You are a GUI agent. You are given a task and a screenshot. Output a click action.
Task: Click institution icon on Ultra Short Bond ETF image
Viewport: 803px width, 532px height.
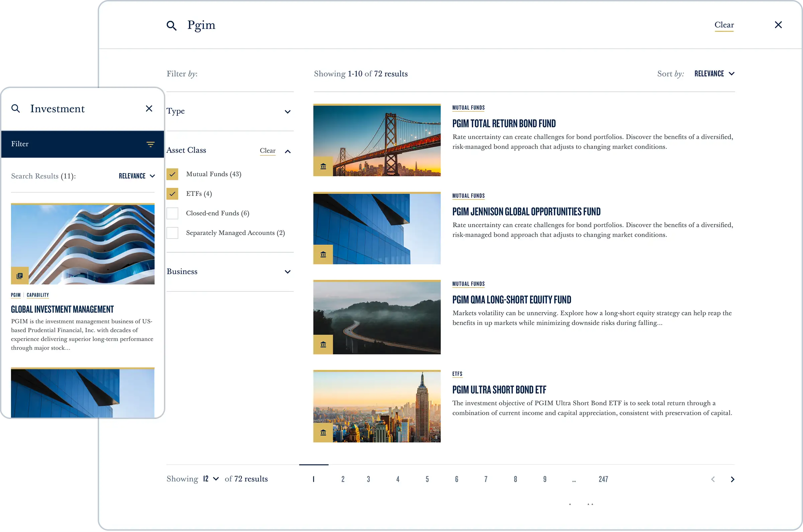coord(323,433)
